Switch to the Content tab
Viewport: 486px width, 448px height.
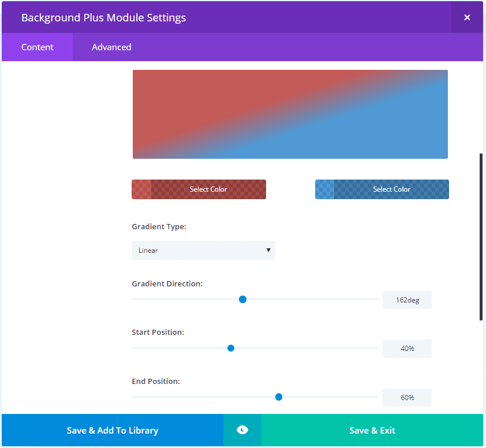point(38,47)
